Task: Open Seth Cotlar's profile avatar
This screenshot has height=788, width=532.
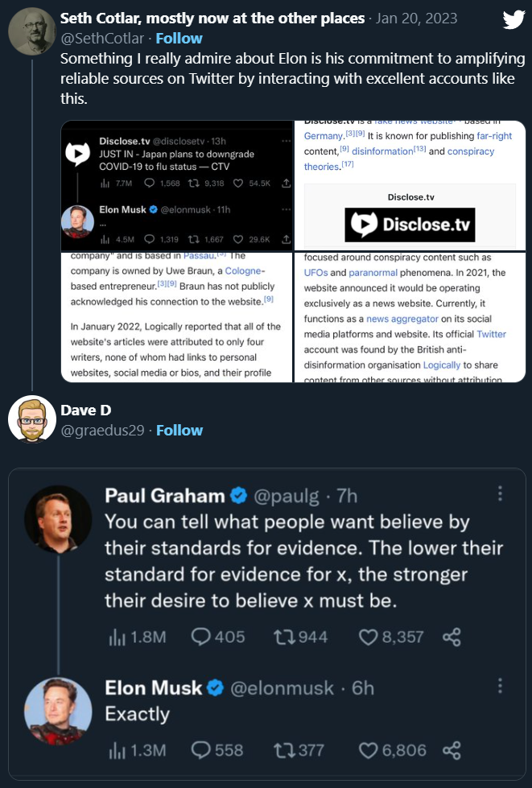Action: pos(31,30)
